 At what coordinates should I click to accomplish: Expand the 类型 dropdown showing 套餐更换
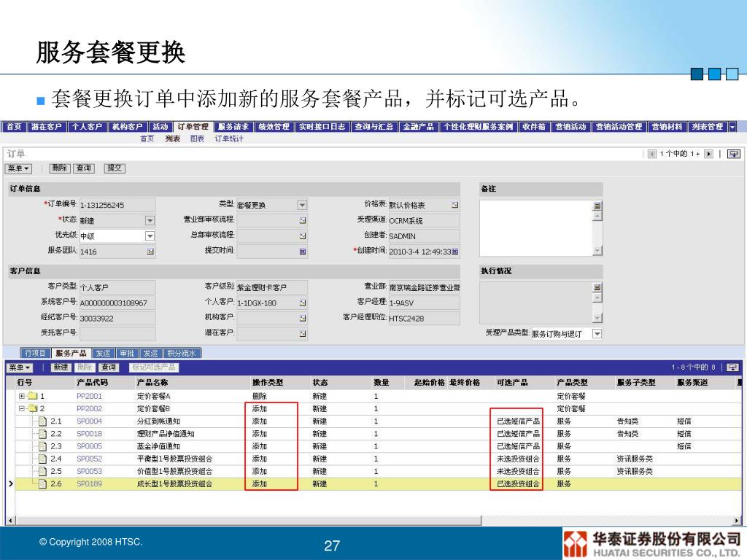pos(302,205)
